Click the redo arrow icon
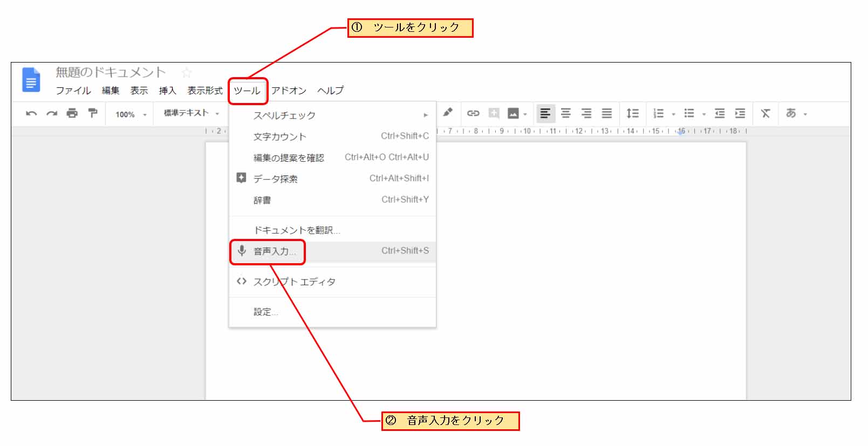This screenshot has height=446, width=868. pyautogui.click(x=52, y=114)
